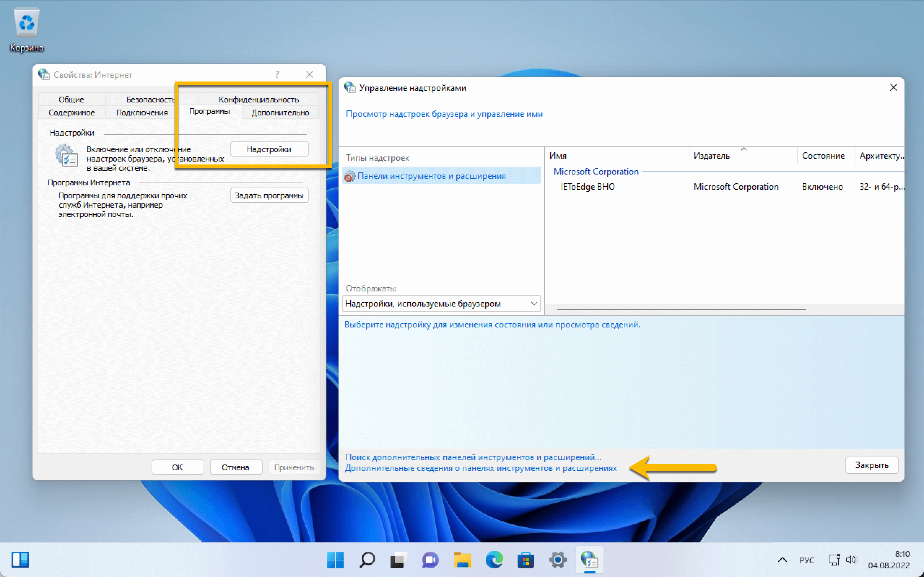924x577 pixels.
Task: Open taskbar Search magnifier icon
Action: coord(367,560)
